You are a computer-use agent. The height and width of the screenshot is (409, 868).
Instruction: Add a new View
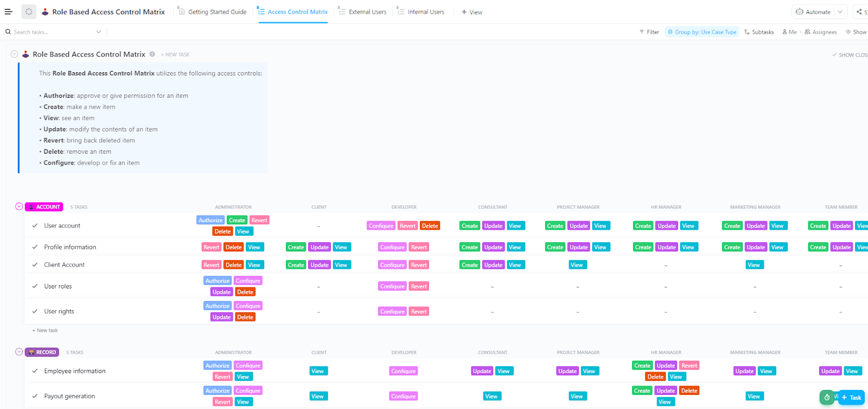tap(472, 12)
